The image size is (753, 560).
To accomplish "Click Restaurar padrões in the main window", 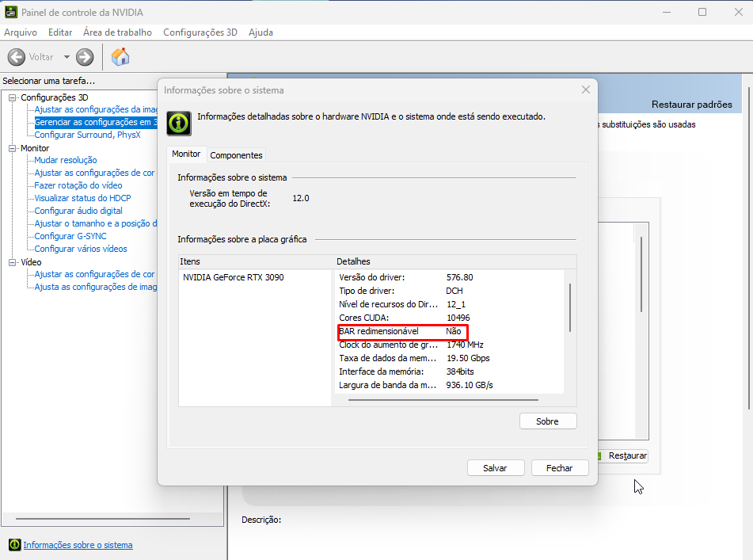I will click(691, 105).
